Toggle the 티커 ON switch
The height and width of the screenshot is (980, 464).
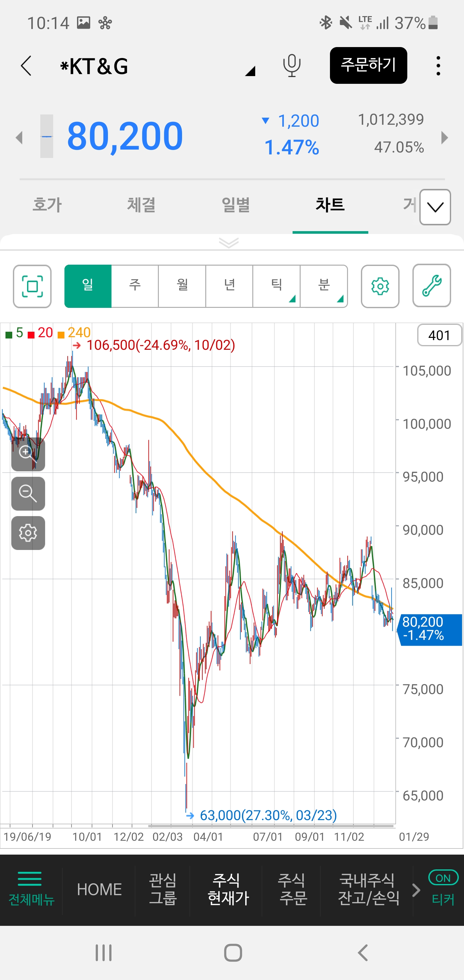point(443,878)
